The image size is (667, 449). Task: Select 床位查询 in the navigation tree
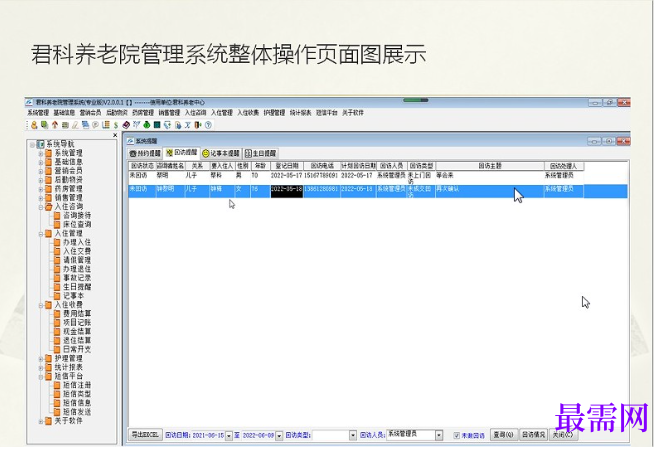(x=77, y=224)
